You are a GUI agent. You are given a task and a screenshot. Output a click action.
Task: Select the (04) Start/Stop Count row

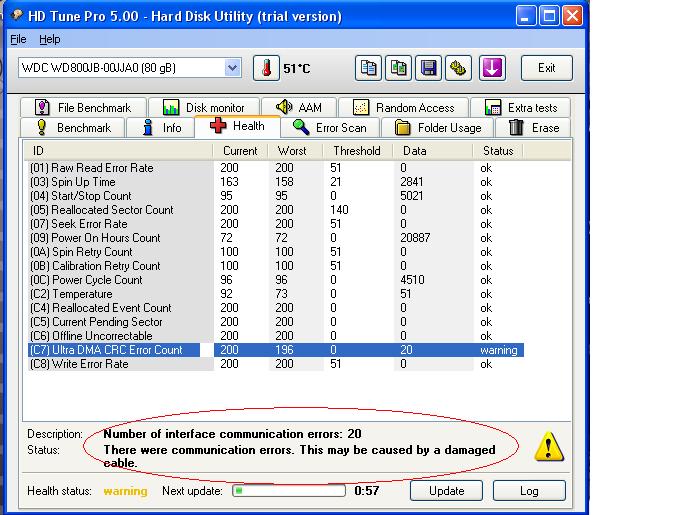coord(276,196)
